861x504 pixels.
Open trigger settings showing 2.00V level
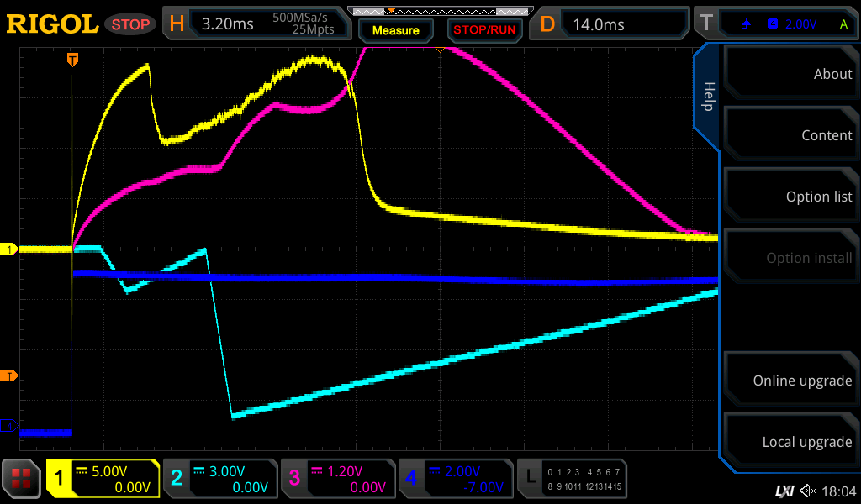pyautogui.click(x=789, y=24)
